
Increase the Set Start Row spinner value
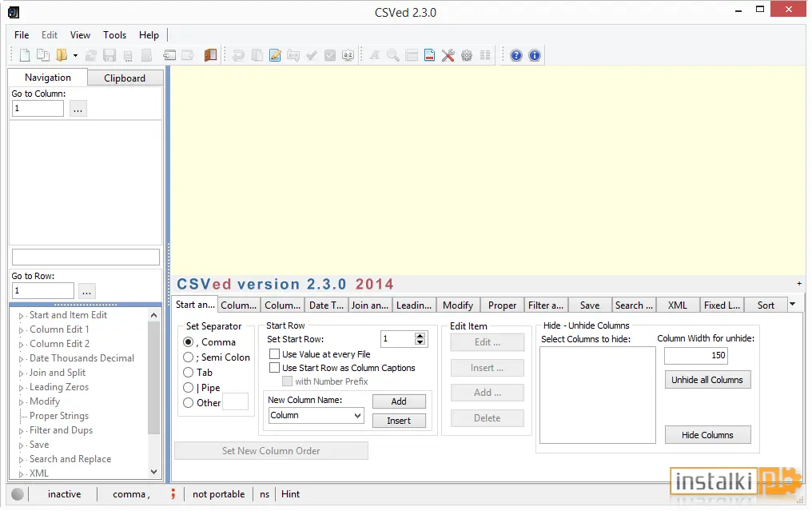tap(420, 335)
